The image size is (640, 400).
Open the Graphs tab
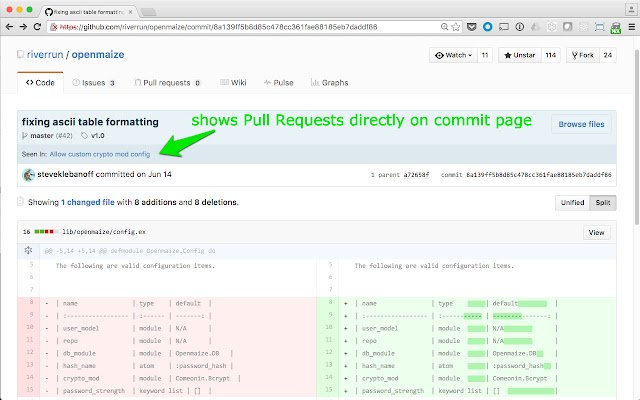click(x=330, y=83)
